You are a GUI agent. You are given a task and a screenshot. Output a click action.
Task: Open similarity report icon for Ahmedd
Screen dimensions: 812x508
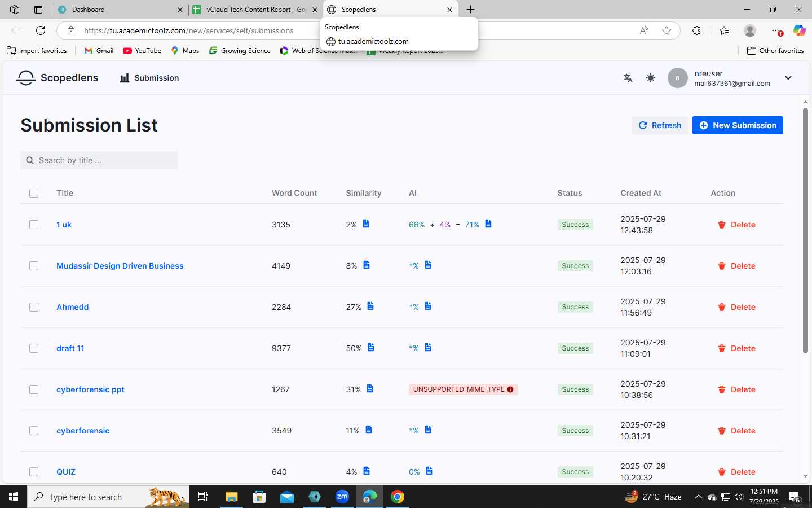click(370, 306)
